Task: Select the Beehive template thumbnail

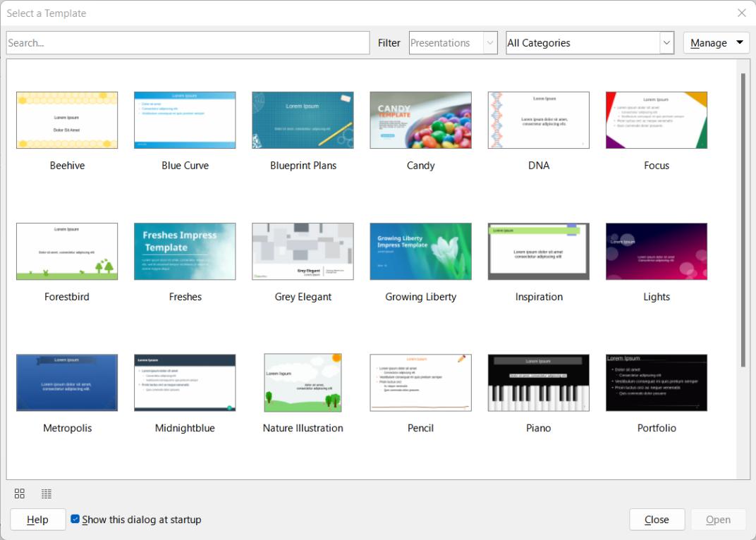Action: tap(67, 120)
